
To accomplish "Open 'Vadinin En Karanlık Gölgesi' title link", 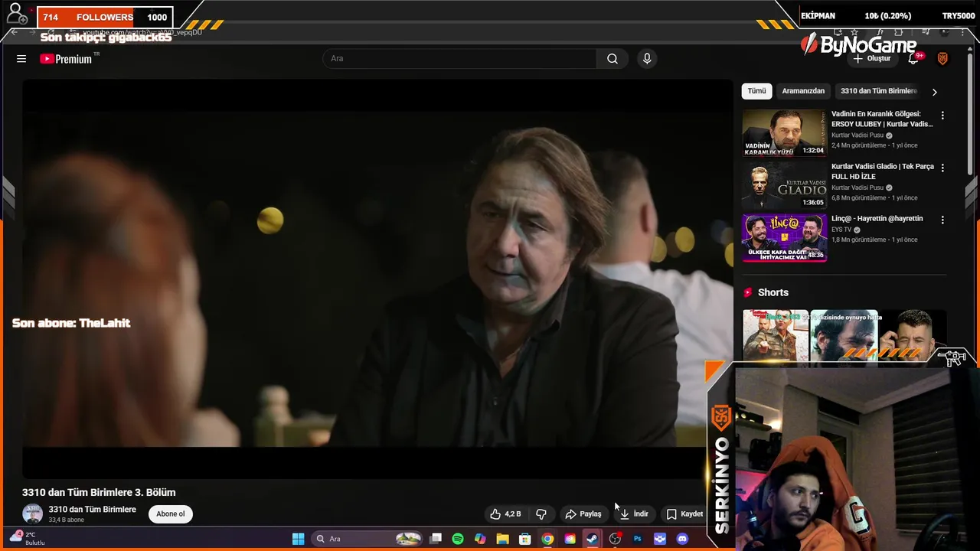I will 882,119.
